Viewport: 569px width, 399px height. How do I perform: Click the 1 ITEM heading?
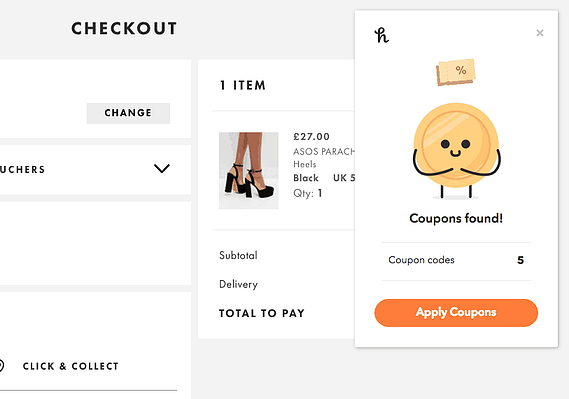coord(243,86)
